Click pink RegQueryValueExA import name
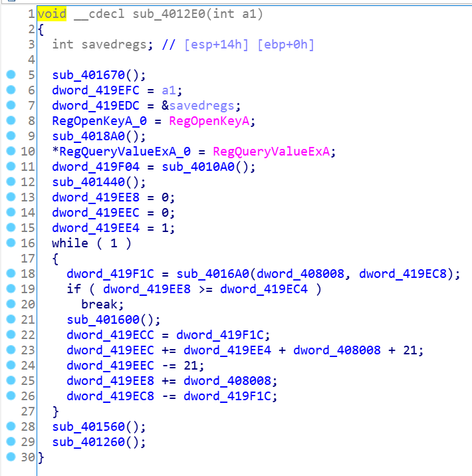 [x=271, y=152]
